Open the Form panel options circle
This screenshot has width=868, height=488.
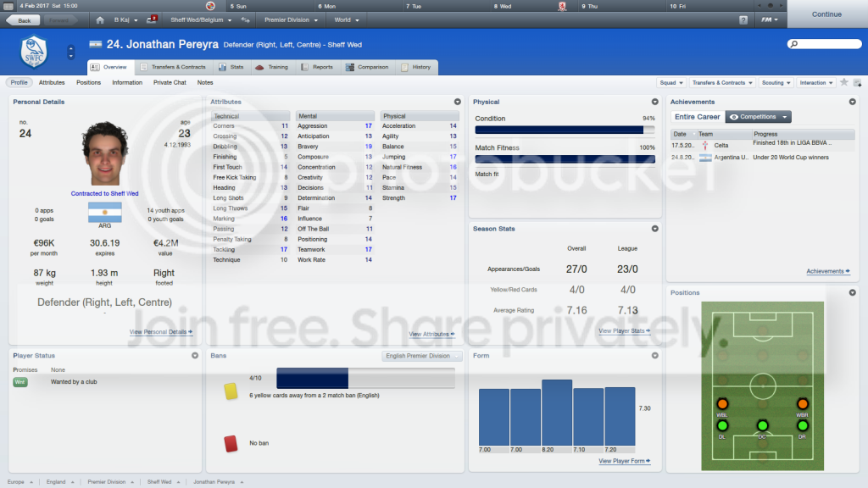[655, 356]
